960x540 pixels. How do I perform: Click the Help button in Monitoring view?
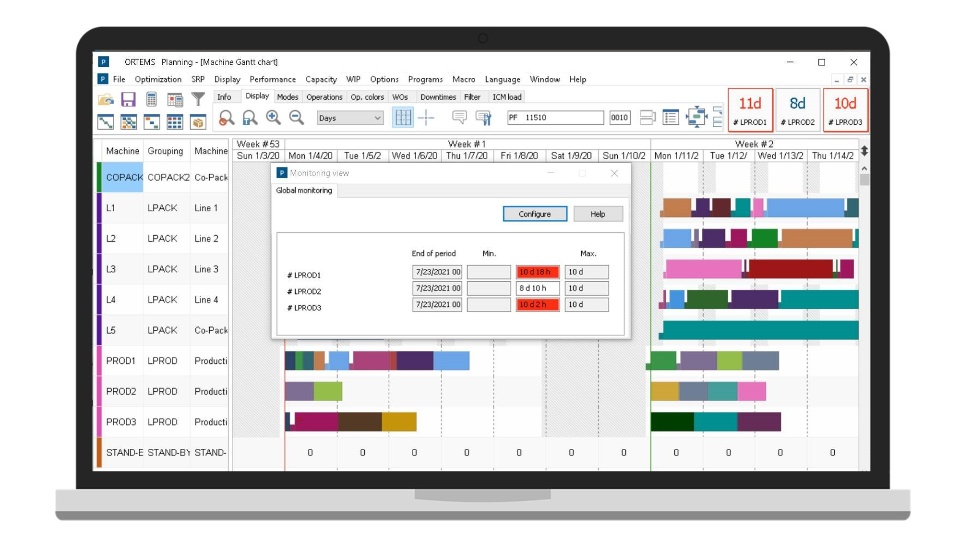click(x=598, y=214)
